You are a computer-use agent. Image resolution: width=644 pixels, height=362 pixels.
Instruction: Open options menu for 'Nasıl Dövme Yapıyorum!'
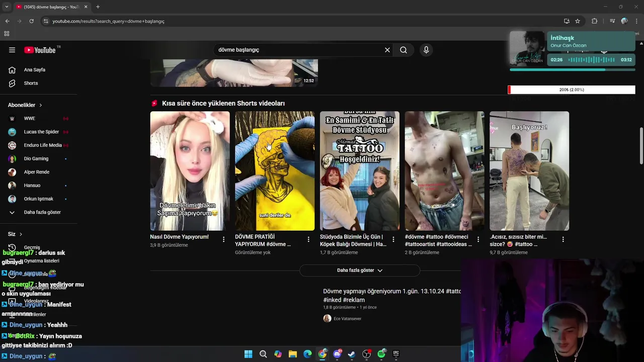223,239
